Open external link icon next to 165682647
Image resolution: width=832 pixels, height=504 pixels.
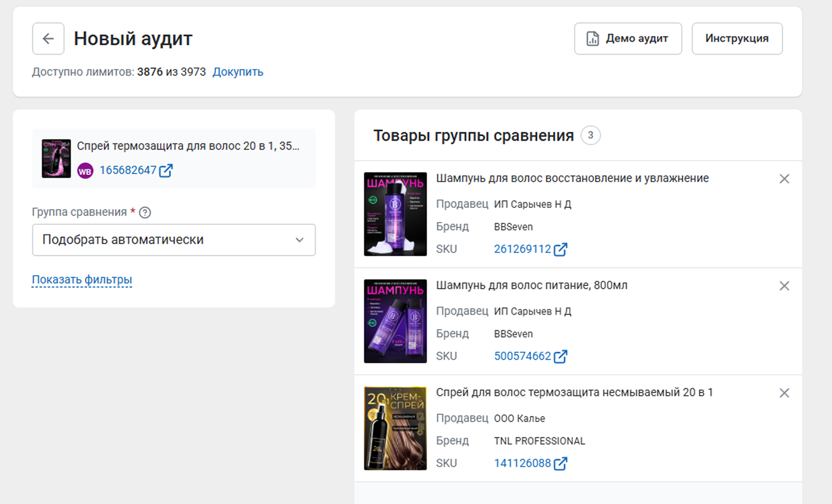[166, 171]
